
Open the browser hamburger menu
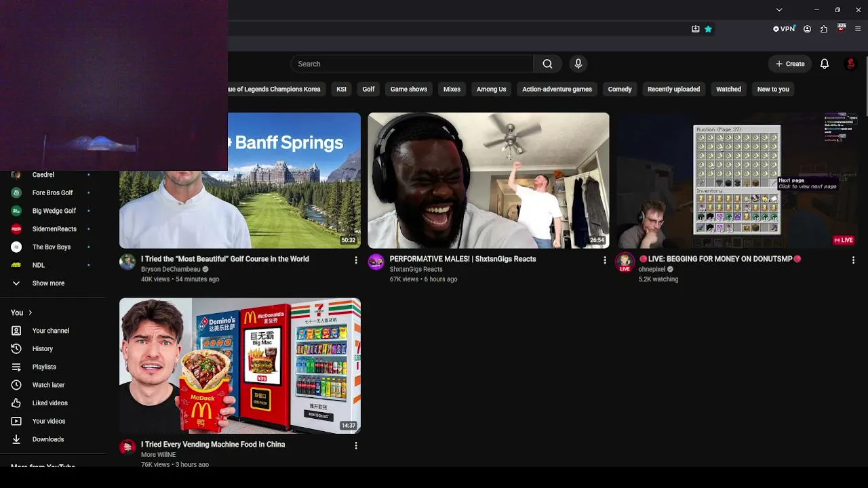point(858,29)
